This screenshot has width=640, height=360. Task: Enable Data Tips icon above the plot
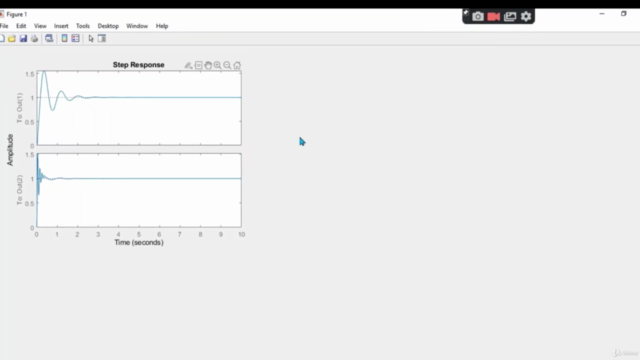198,65
